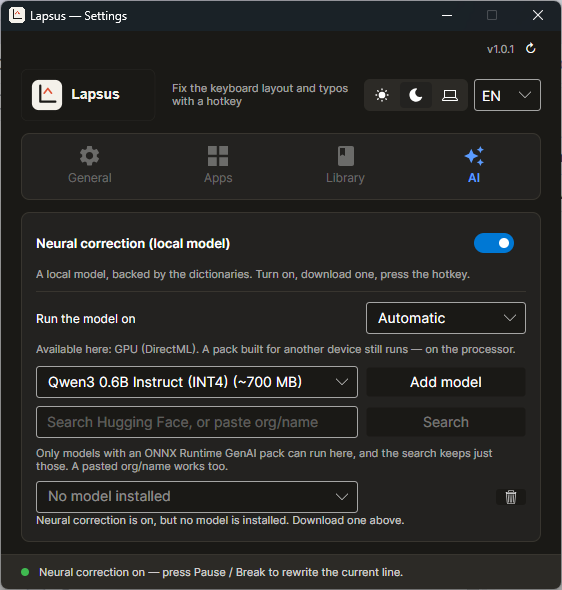Focus the Search Hugging Face input field
This screenshot has width=562, height=590.
[x=197, y=422]
